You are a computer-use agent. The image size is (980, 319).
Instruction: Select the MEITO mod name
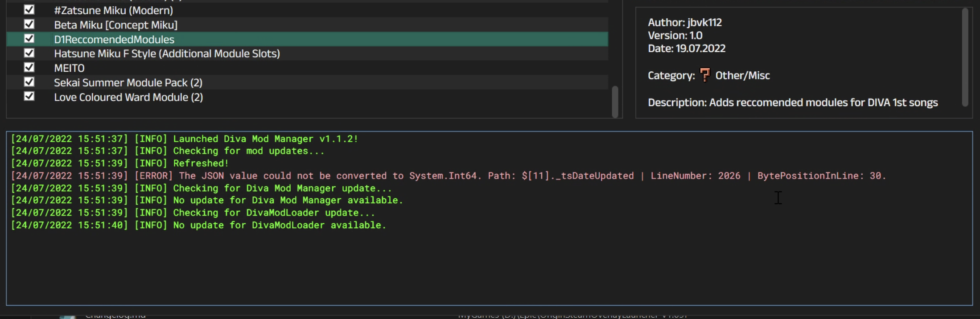[69, 68]
